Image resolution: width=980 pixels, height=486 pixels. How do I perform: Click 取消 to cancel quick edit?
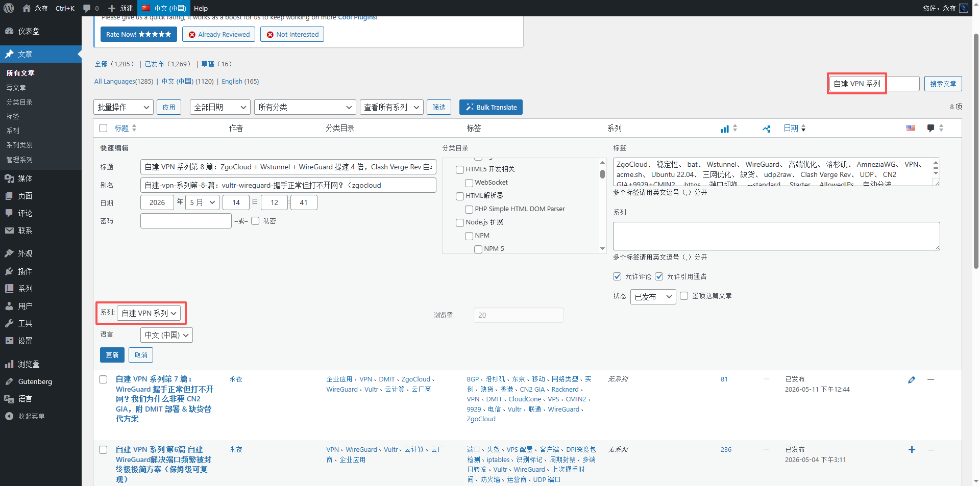pos(141,355)
